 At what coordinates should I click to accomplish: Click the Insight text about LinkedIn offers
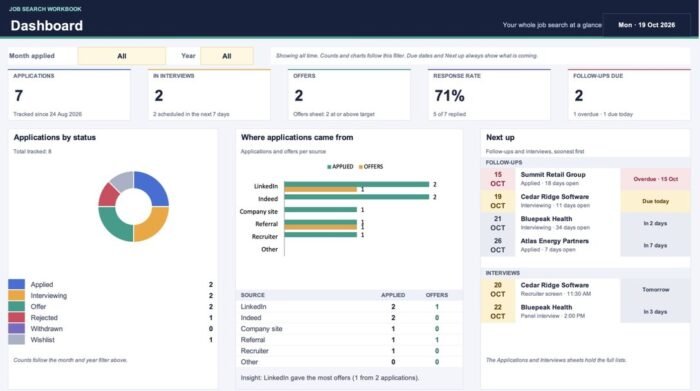(330, 378)
